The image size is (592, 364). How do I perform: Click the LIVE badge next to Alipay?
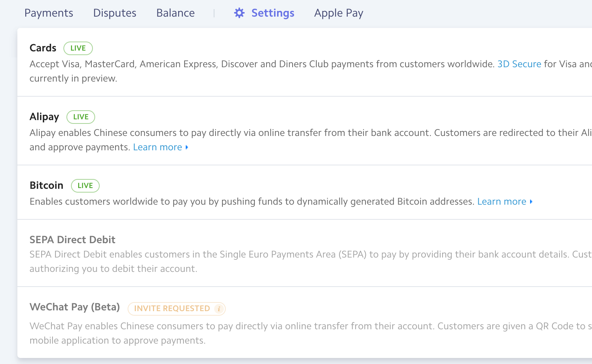click(x=81, y=117)
